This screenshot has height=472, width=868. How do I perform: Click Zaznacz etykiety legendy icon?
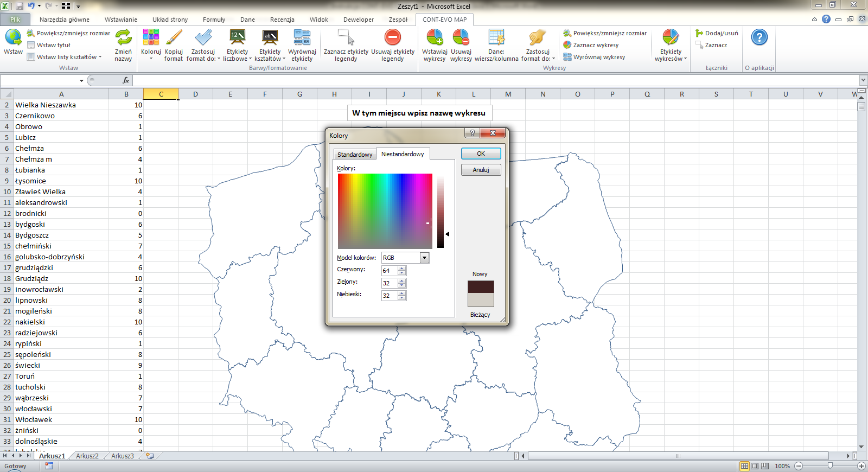(x=346, y=37)
